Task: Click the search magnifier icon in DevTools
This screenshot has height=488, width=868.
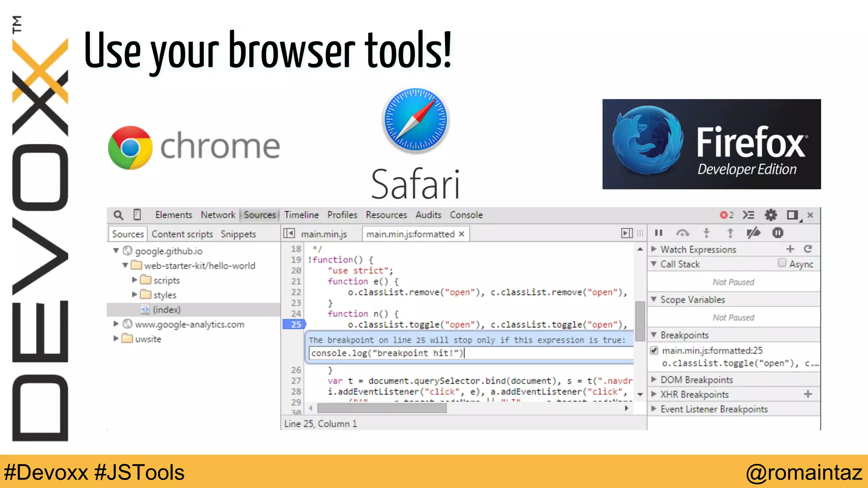Action: pos(118,215)
